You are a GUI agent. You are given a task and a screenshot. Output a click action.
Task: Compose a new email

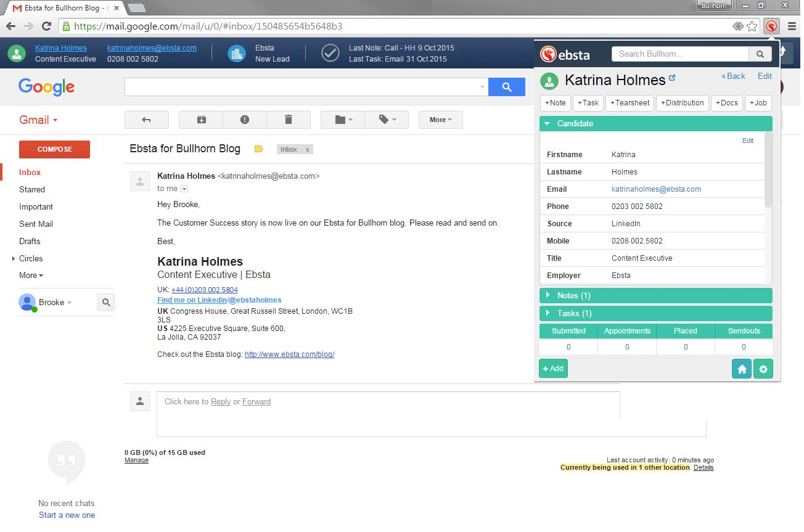pos(54,149)
